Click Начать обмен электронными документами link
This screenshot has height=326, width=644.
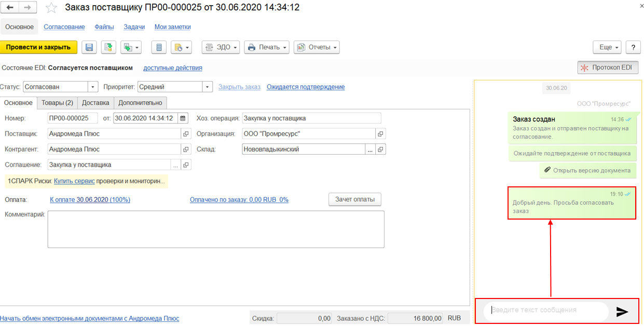pos(90,318)
